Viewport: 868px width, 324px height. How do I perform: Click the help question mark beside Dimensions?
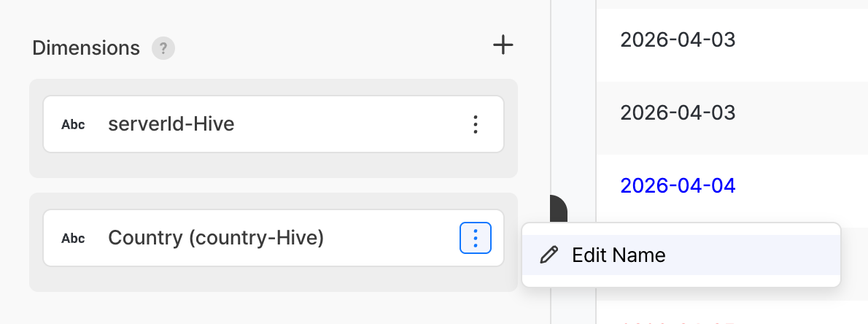coord(163,49)
